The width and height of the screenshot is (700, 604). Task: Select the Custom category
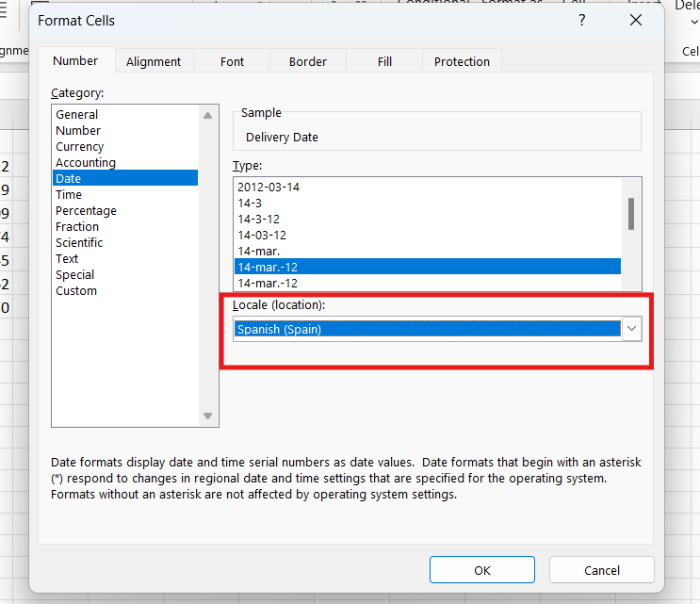[x=76, y=291]
